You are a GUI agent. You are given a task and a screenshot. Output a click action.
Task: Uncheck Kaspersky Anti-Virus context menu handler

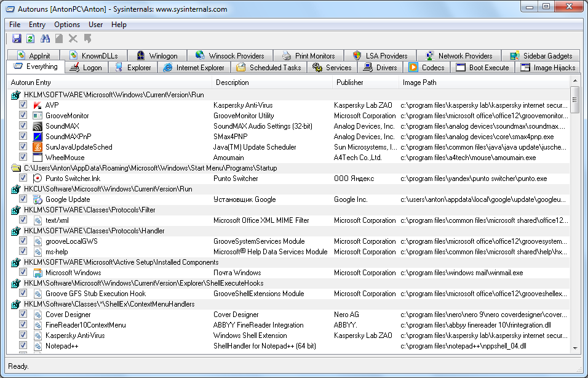point(23,335)
